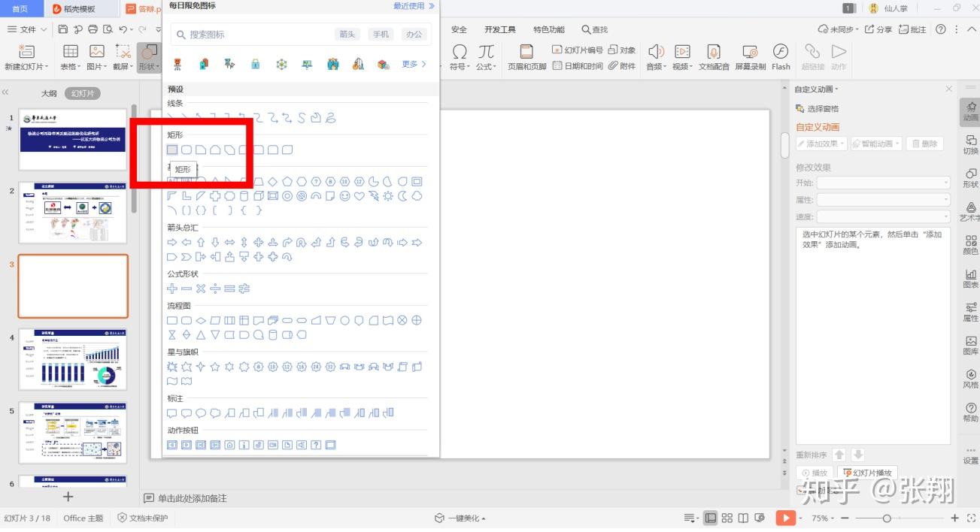Insert an 附件 (attachment)
The width and height of the screenshot is (980, 532).
[622, 66]
